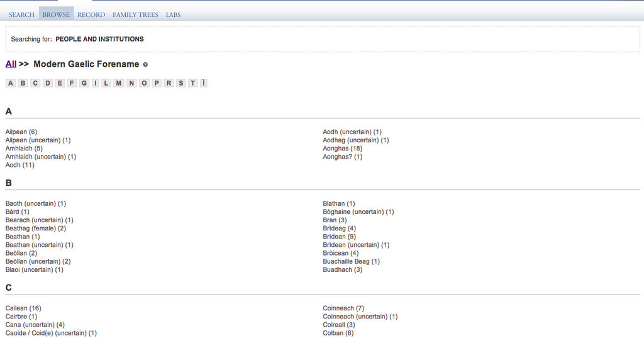Viewport: 644px width, 338px height.
Task: View records for Aodh (11)
Action: point(19,165)
